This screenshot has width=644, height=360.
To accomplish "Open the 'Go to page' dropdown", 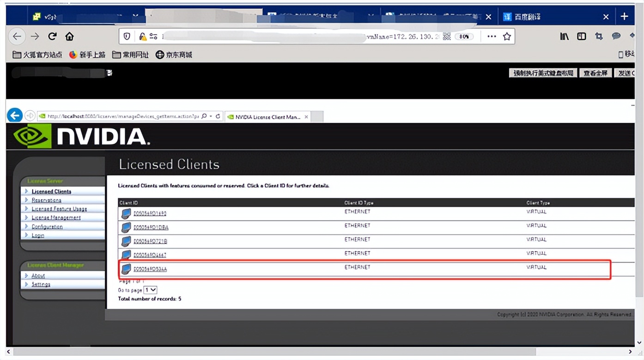I will pyautogui.click(x=150, y=290).
